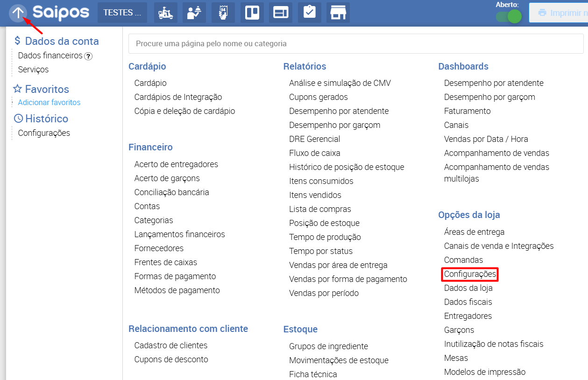Open Cardápios de Integração
588x380 pixels.
(x=178, y=97)
